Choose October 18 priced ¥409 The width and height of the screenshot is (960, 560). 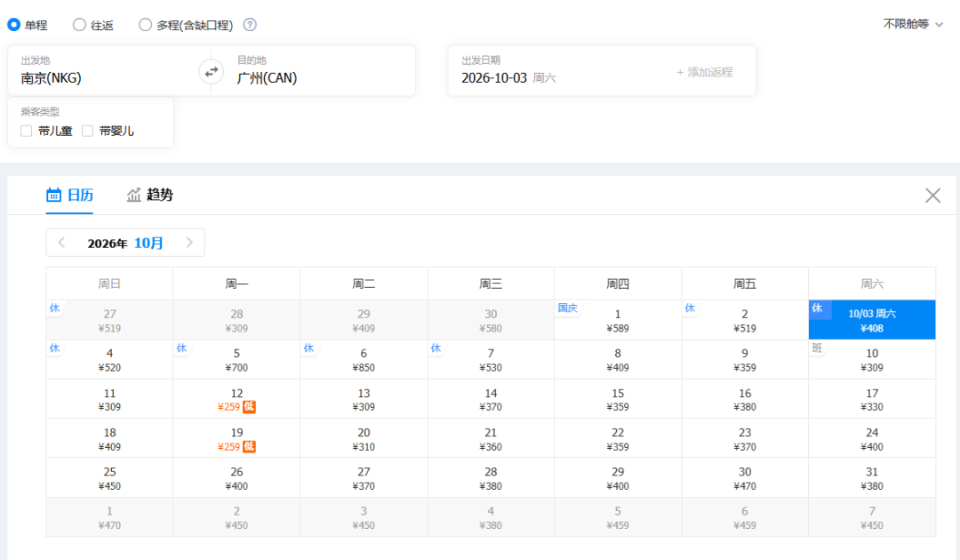[109, 438]
